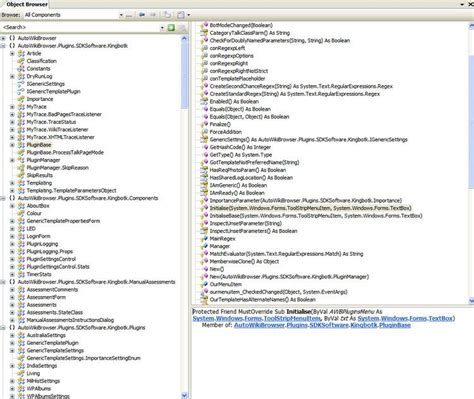Select ourmenuitem_CheckedChanged member

pos(278,292)
